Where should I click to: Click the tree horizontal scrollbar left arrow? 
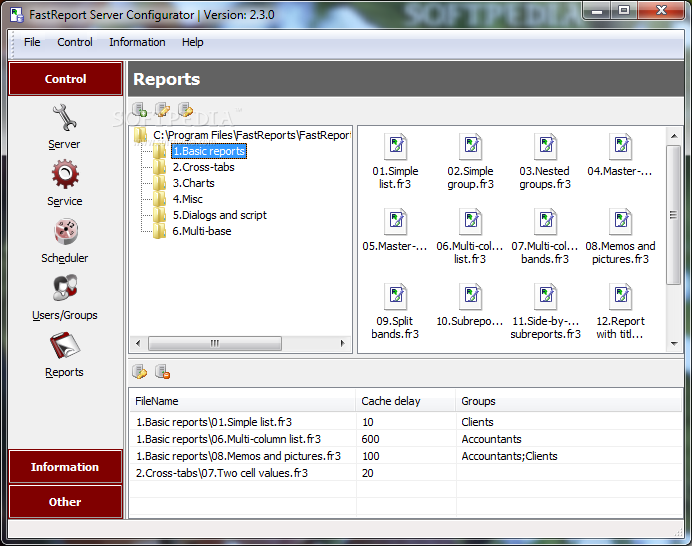coord(138,343)
